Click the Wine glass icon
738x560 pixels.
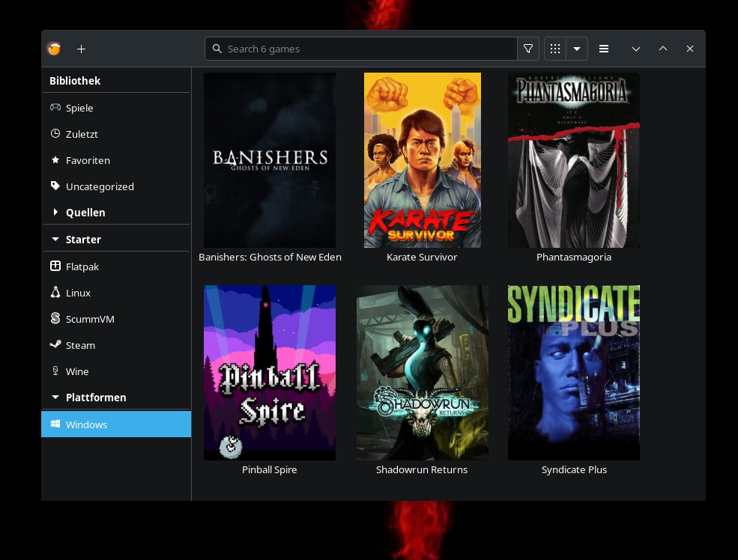[55, 371]
